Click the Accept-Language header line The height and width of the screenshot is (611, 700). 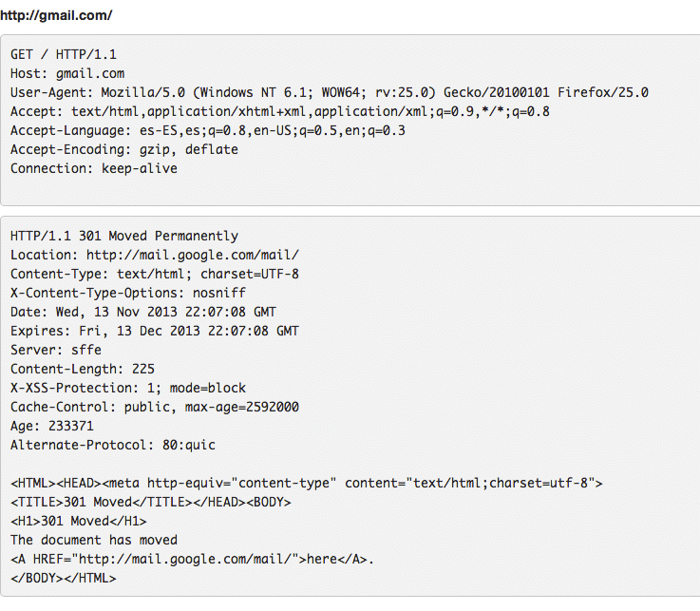point(208,130)
